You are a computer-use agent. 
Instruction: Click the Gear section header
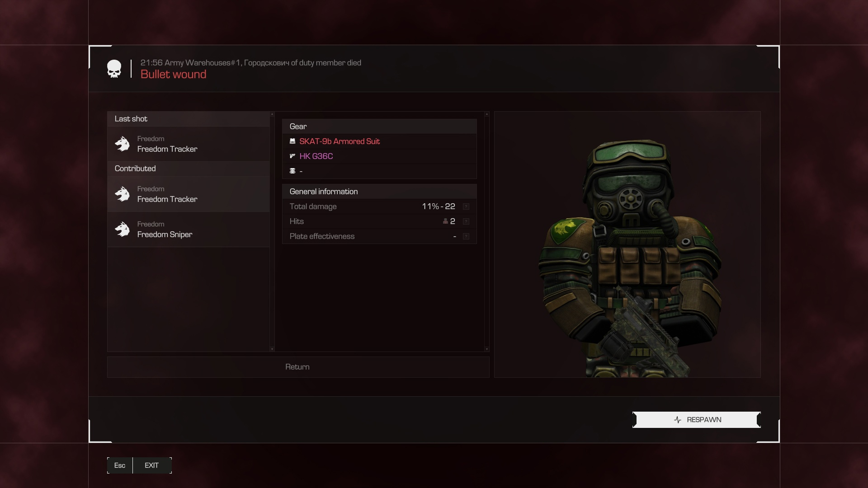[379, 127]
